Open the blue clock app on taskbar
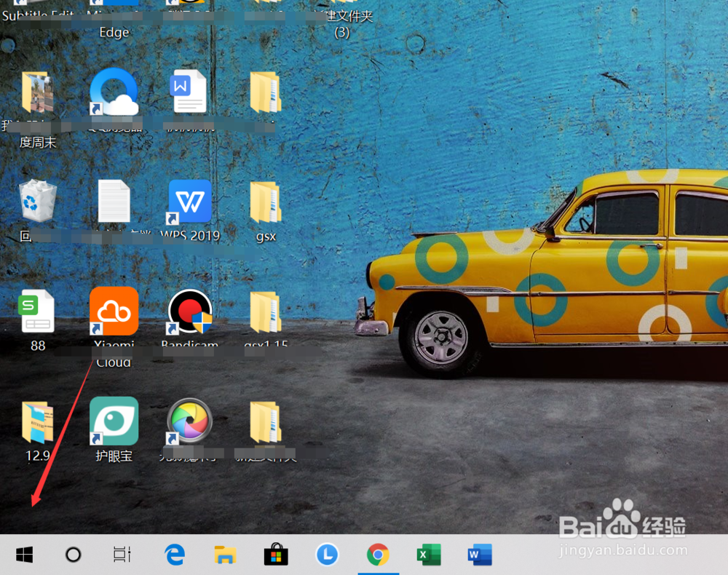728x575 pixels. tap(327, 555)
